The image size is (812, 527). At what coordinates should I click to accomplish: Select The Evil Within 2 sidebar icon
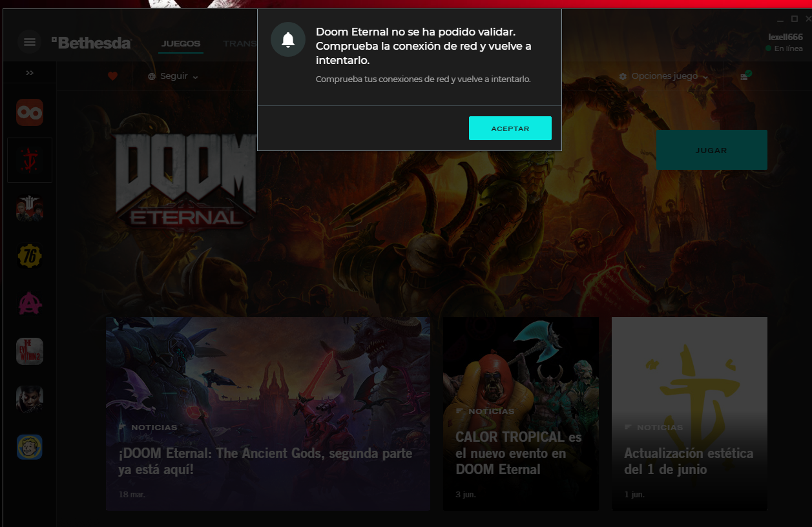coord(30,351)
